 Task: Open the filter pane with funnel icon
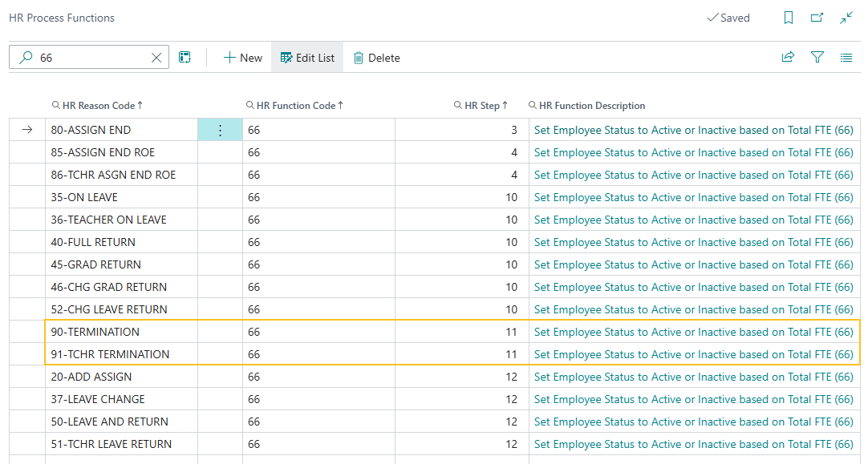[817, 57]
